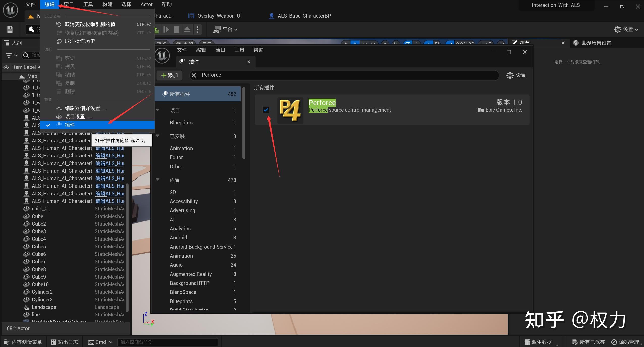Open the Content Drawer (内容侧滑菜单)
Viewport: 644px width, 347px height.
[x=23, y=342]
